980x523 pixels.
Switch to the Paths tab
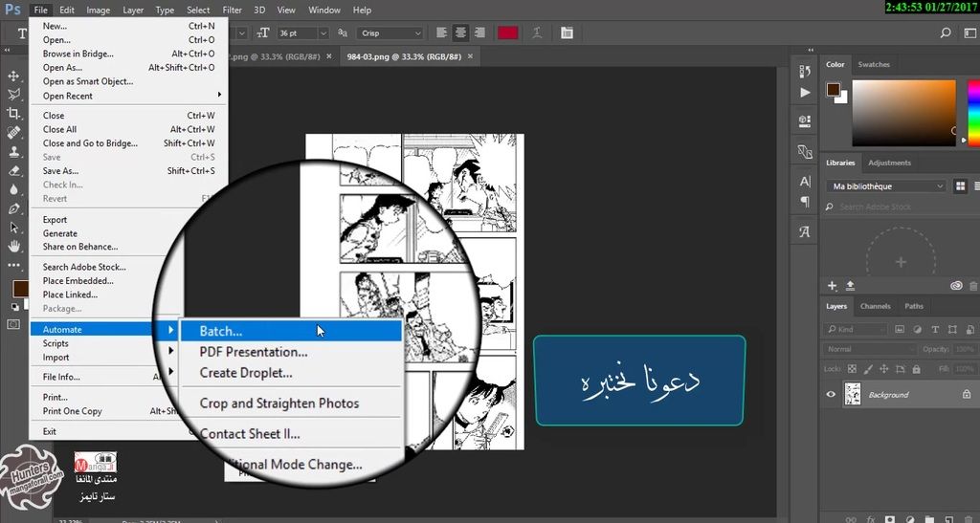point(914,306)
